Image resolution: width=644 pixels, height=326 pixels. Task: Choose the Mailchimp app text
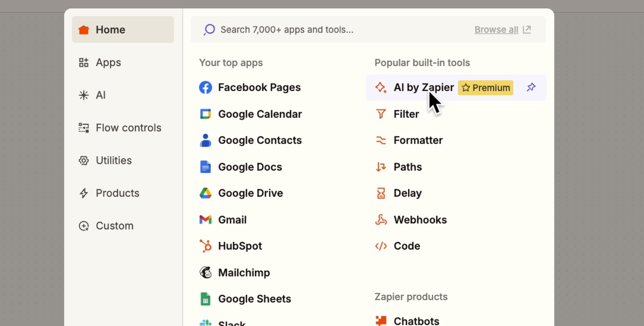244,272
